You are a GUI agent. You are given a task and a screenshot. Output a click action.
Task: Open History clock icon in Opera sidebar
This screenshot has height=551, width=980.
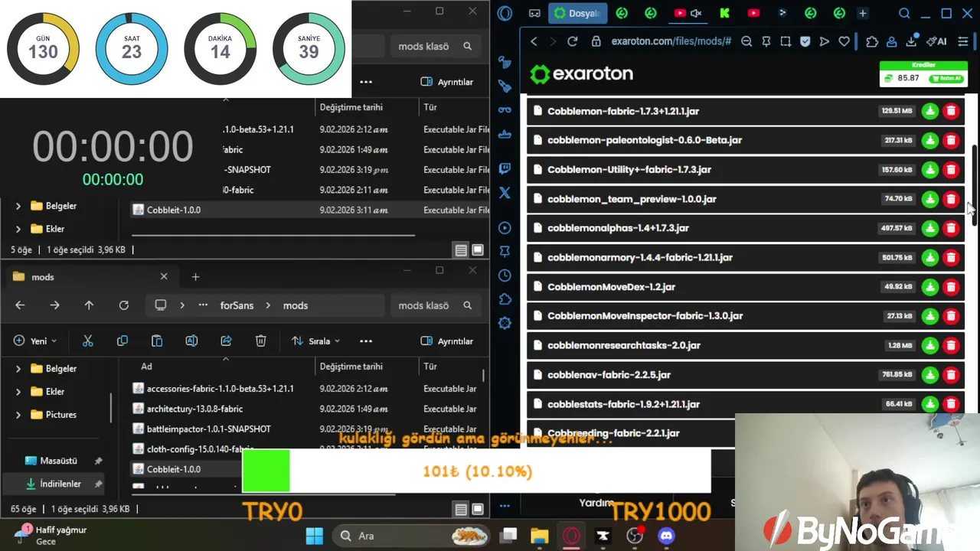[x=505, y=275]
